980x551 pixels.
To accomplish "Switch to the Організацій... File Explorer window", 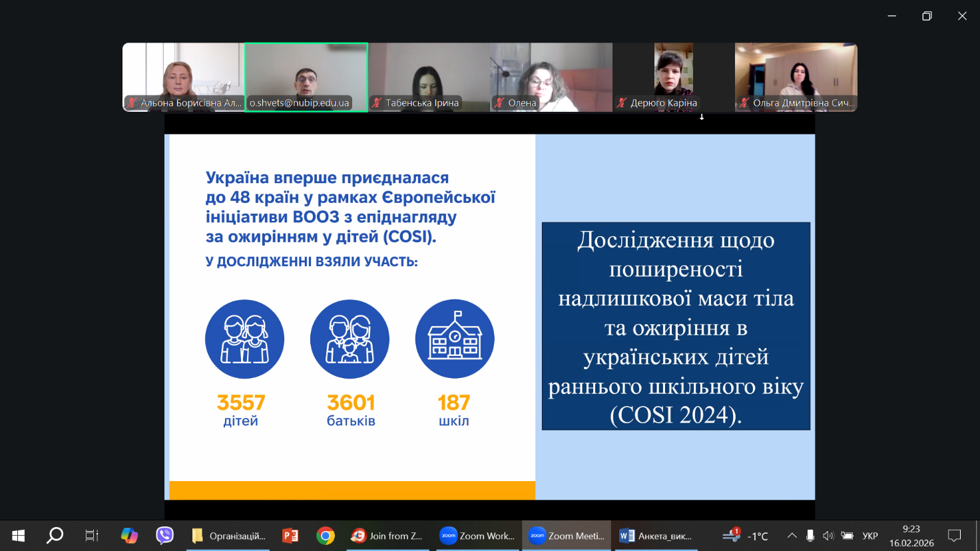I will [x=228, y=536].
